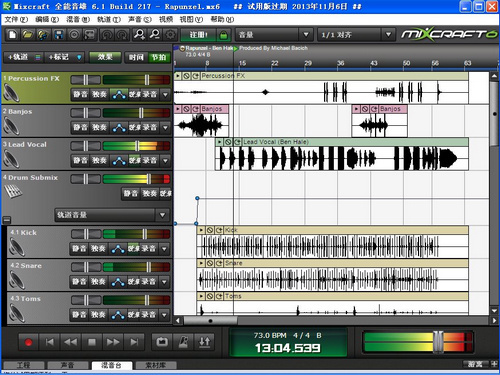This screenshot has width=500, height=375.
Task: Click the stop playback button
Action: (x=92, y=342)
